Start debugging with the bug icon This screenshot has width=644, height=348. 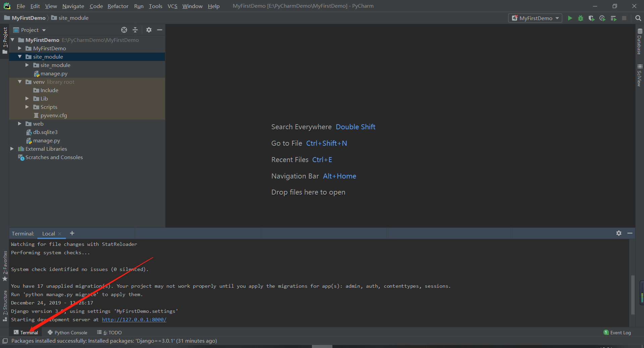[x=581, y=18]
